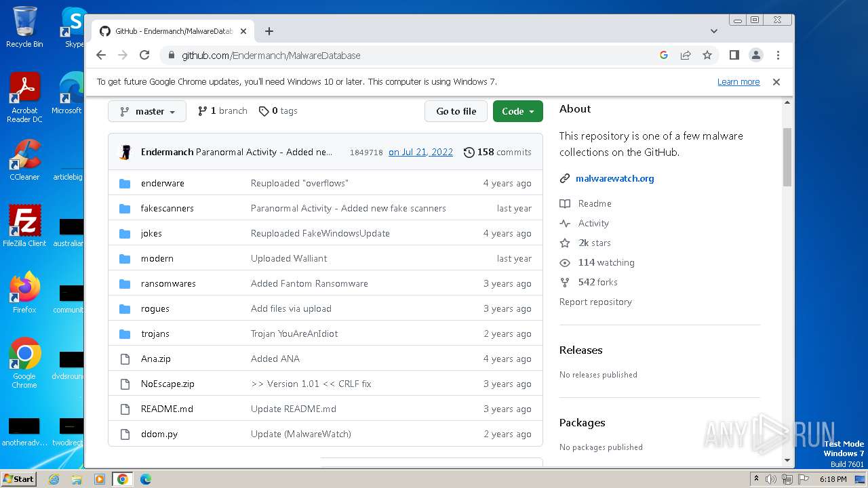Open the jokes folder
868x488 pixels.
[151, 233]
